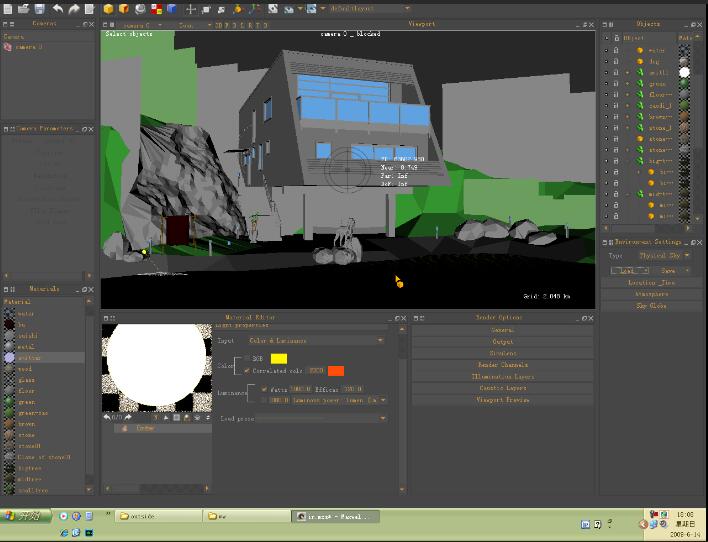Click the blue cube icon in the toolbar
708x542 pixels.
pos(171,9)
